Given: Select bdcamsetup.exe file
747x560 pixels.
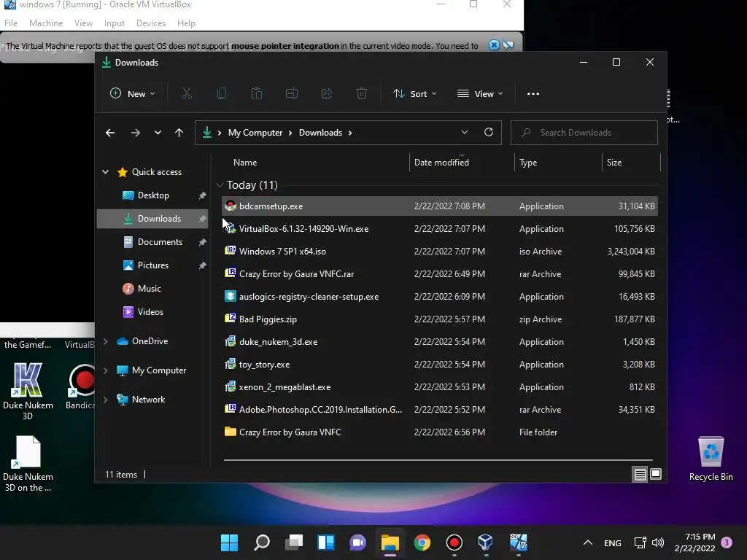Looking at the screenshot, I should (440, 206).
